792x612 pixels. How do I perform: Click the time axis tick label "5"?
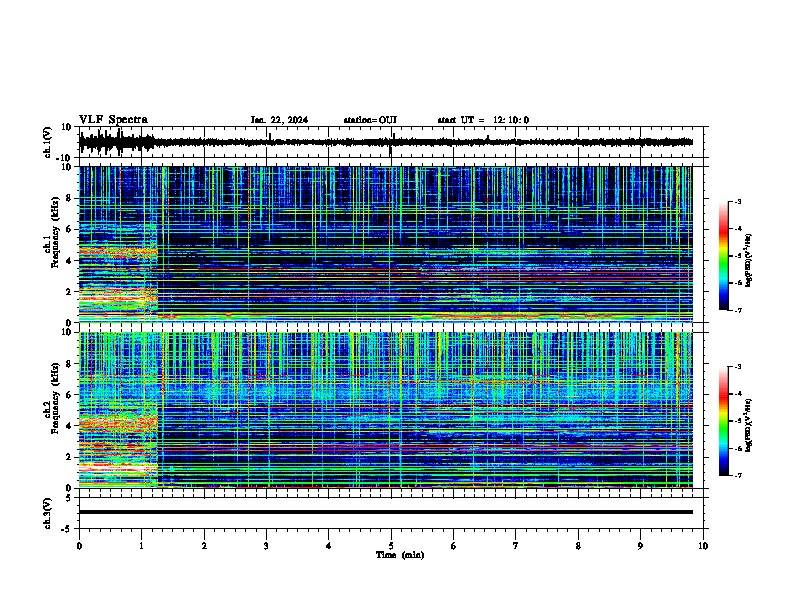(x=391, y=546)
